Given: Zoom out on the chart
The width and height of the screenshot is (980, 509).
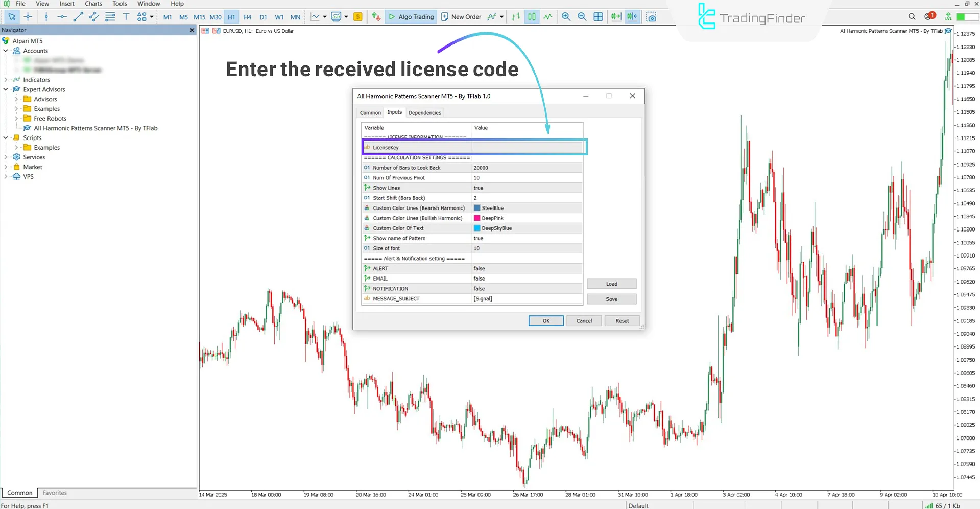Looking at the screenshot, I should click(582, 17).
